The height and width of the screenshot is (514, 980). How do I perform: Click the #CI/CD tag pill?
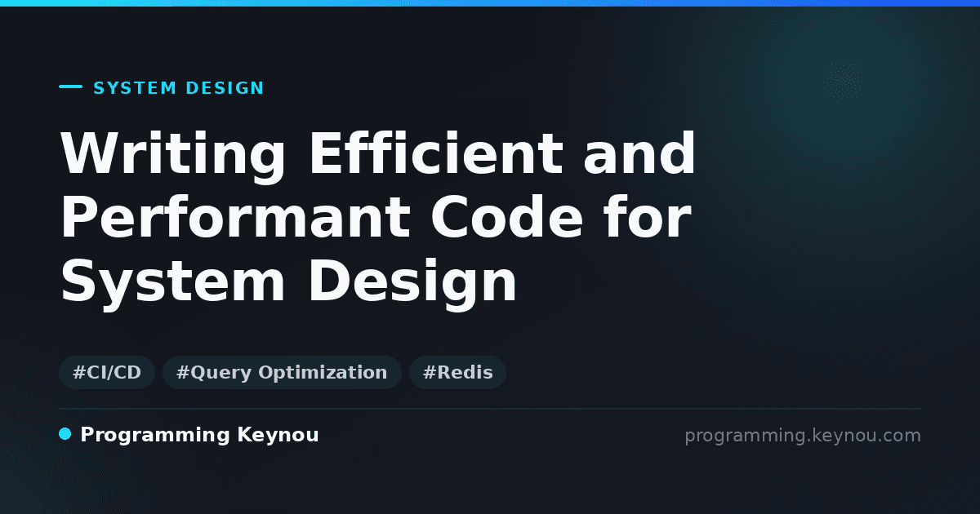[107, 373]
